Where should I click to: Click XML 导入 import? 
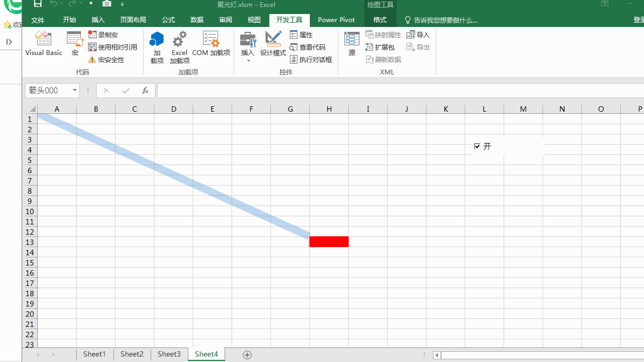[x=418, y=35]
